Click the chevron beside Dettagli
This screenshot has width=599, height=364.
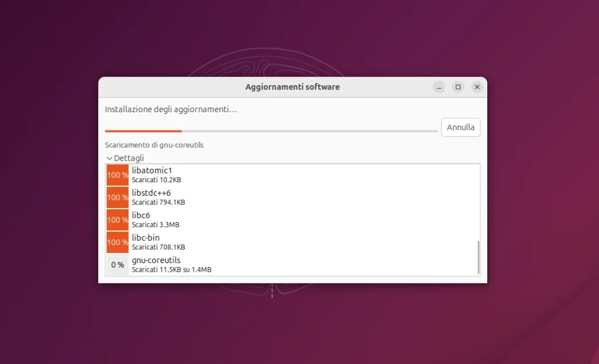coord(109,158)
